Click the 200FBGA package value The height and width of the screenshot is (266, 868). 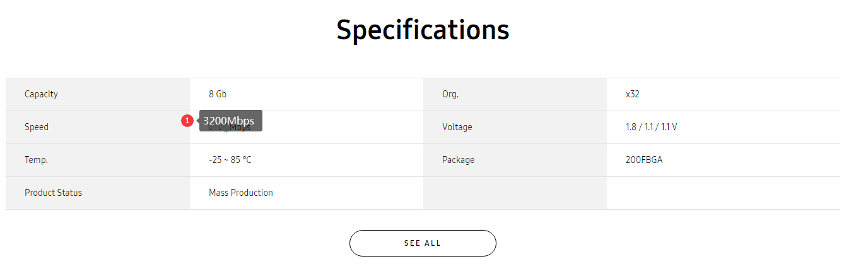[644, 160]
